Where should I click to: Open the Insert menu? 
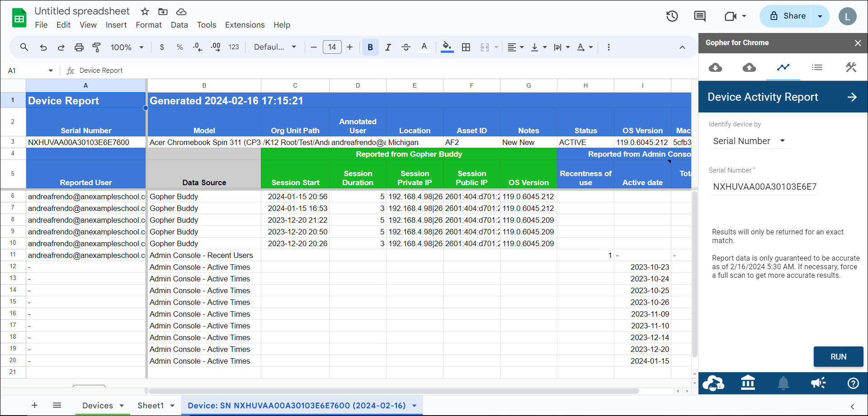click(x=116, y=25)
